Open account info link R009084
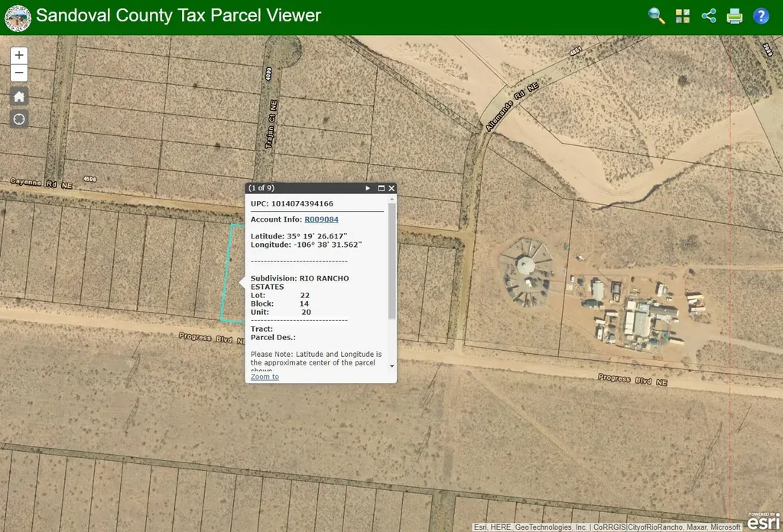 coord(321,219)
